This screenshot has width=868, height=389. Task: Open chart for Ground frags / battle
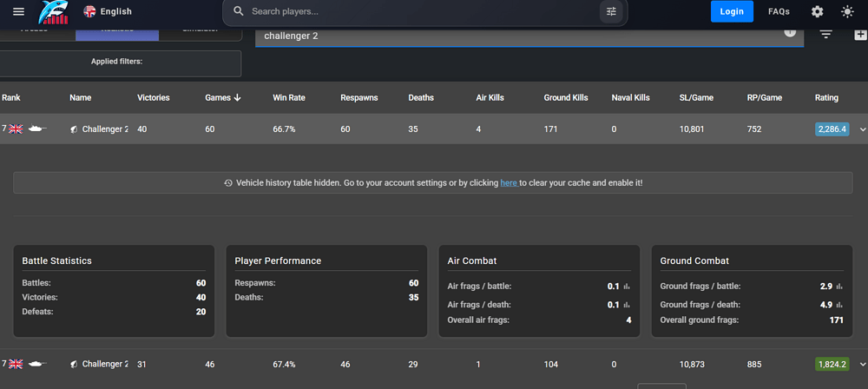click(x=839, y=287)
